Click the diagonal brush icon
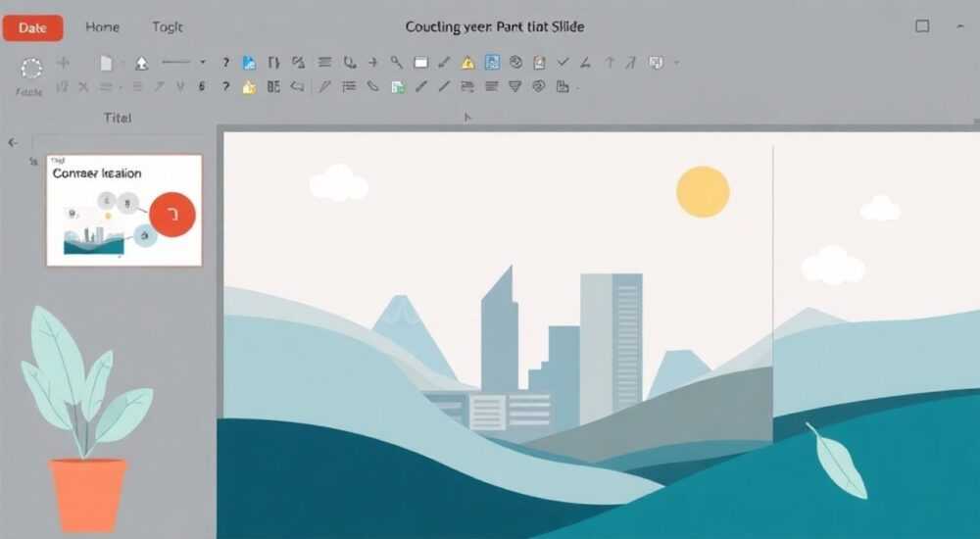Image resolution: width=980 pixels, height=539 pixels. coord(444,62)
